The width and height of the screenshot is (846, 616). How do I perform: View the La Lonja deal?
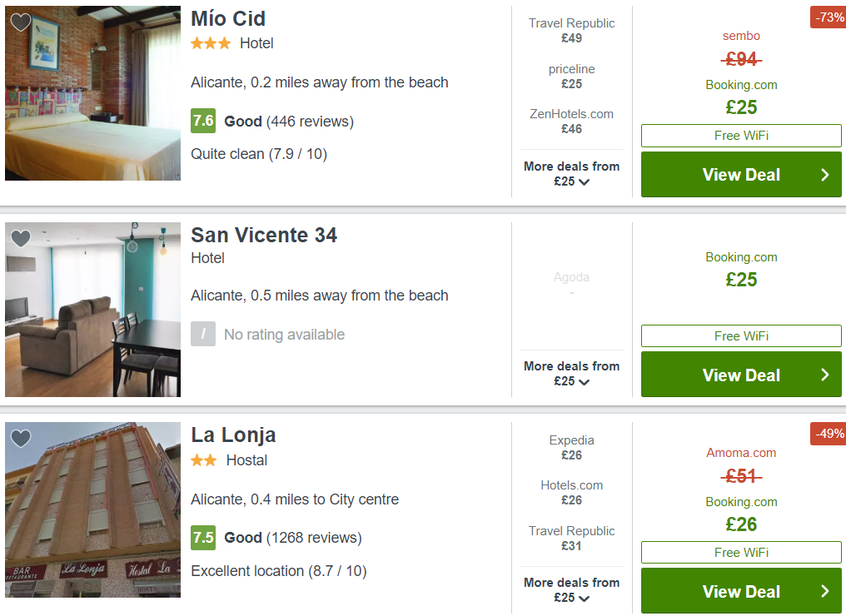[x=741, y=591]
